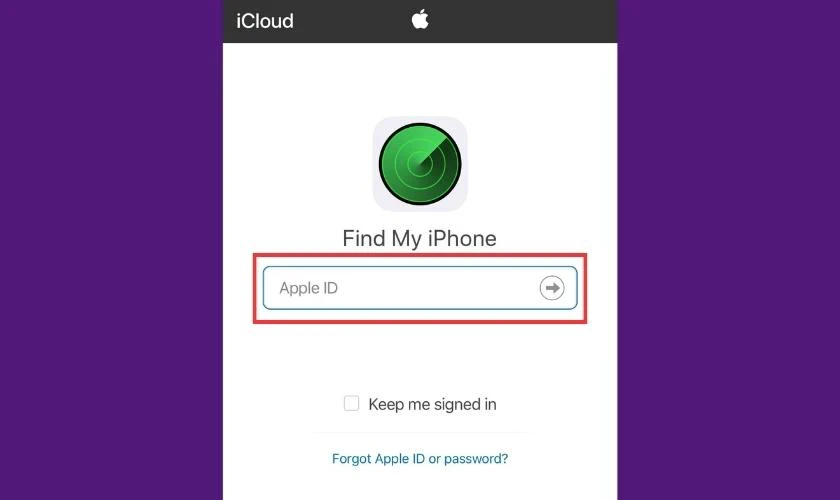840x500 pixels.
Task: Click the green Find My iPhone radar icon
Action: coord(420,164)
